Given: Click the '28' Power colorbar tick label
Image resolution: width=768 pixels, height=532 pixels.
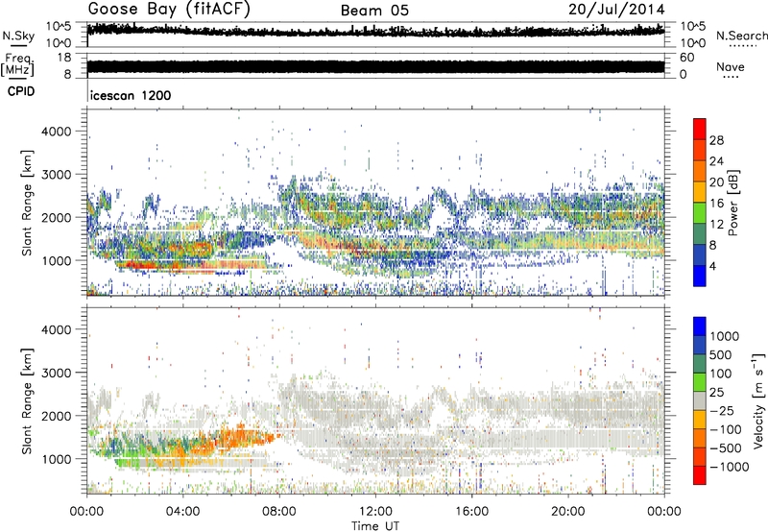Looking at the screenshot, I should pos(716,140).
